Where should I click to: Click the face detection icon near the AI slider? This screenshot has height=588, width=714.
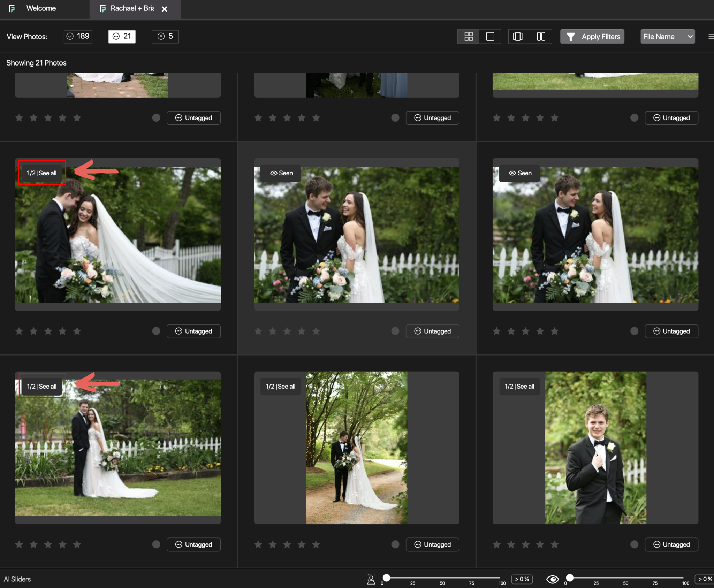[x=371, y=579]
